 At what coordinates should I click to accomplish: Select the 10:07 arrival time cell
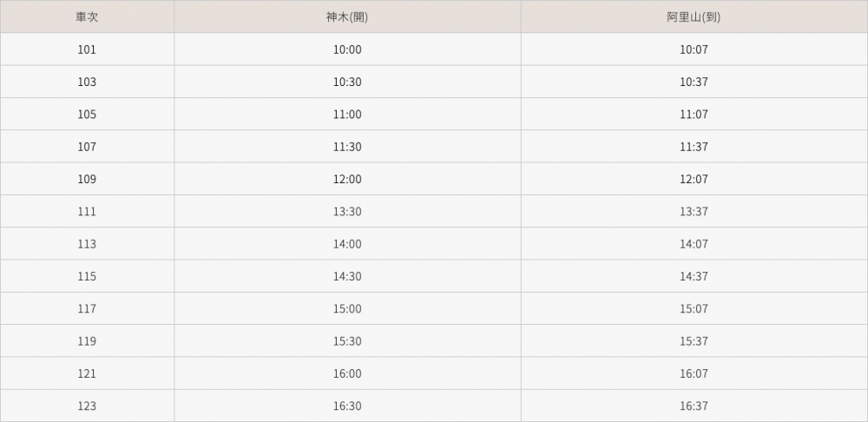pos(694,49)
